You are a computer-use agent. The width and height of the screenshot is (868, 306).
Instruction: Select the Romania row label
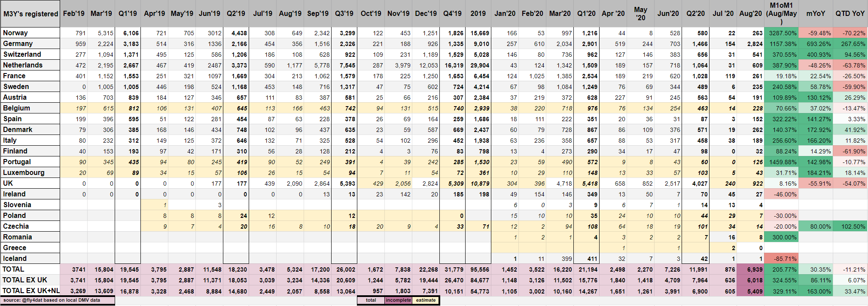30,237
